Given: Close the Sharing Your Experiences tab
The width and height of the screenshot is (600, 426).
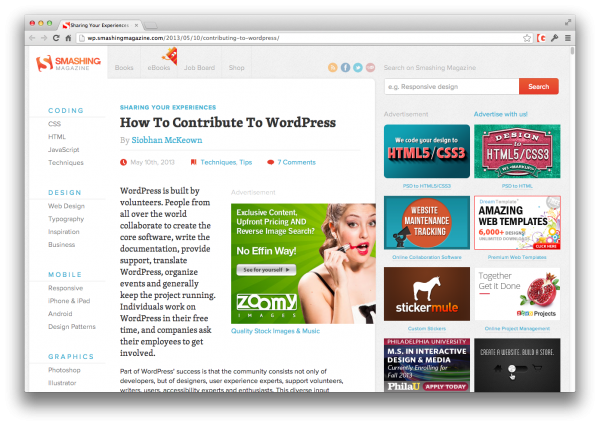Looking at the screenshot, I should pyautogui.click(x=136, y=25).
